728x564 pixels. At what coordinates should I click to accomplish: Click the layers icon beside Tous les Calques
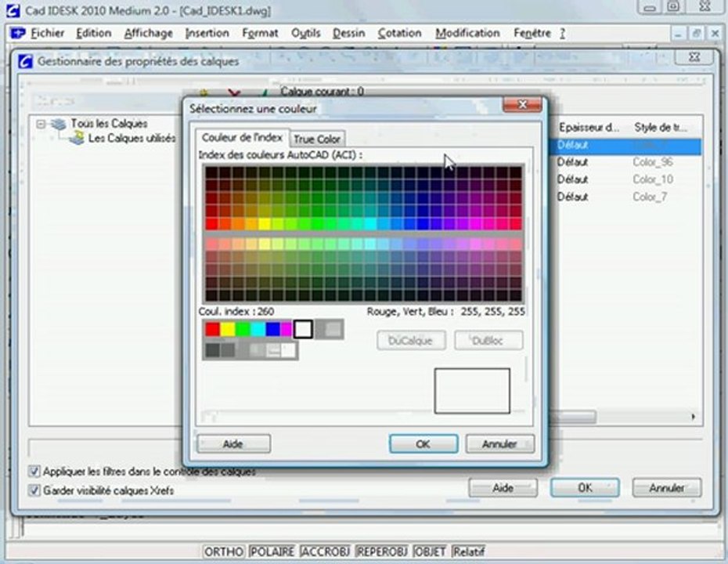pos(59,124)
